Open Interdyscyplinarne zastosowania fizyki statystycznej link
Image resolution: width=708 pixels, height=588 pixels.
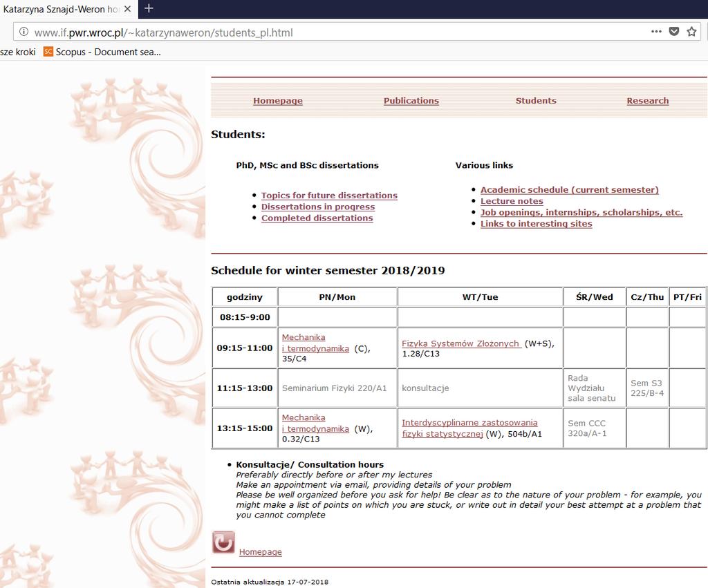click(x=469, y=428)
